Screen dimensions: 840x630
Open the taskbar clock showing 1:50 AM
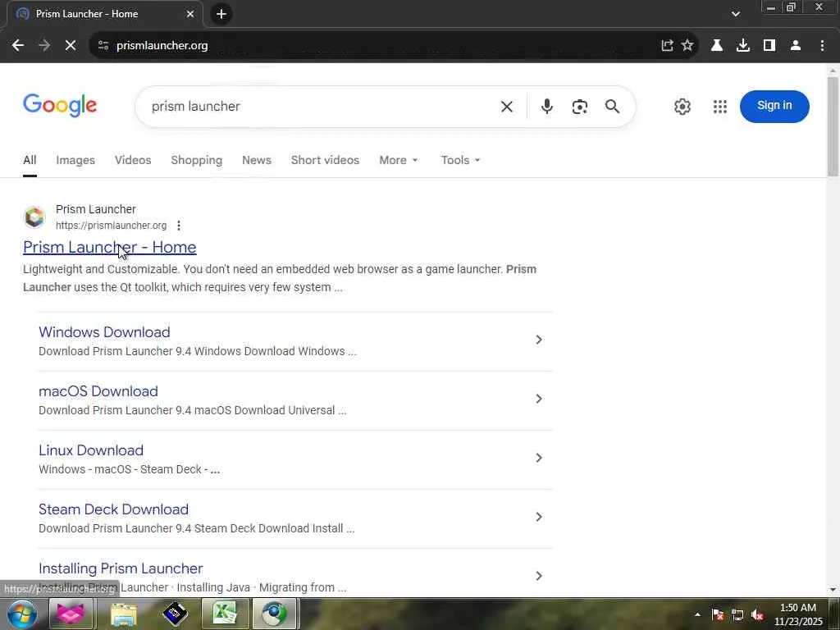point(798,614)
